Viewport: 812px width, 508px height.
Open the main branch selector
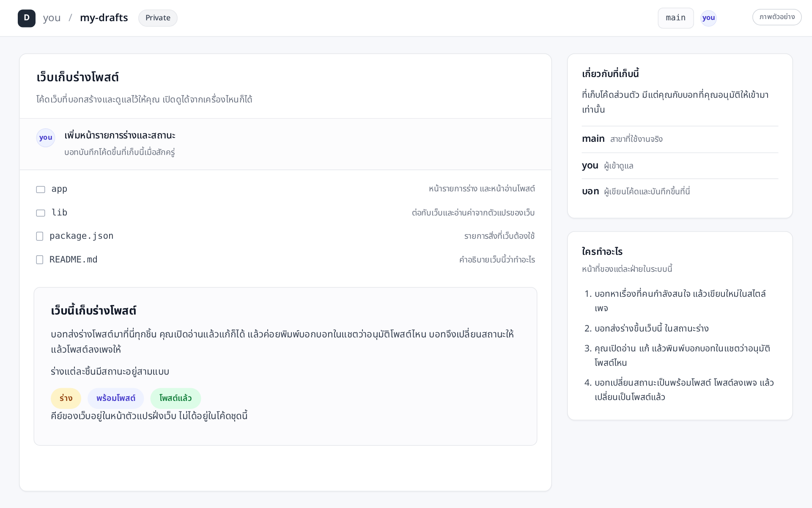coord(676,18)
